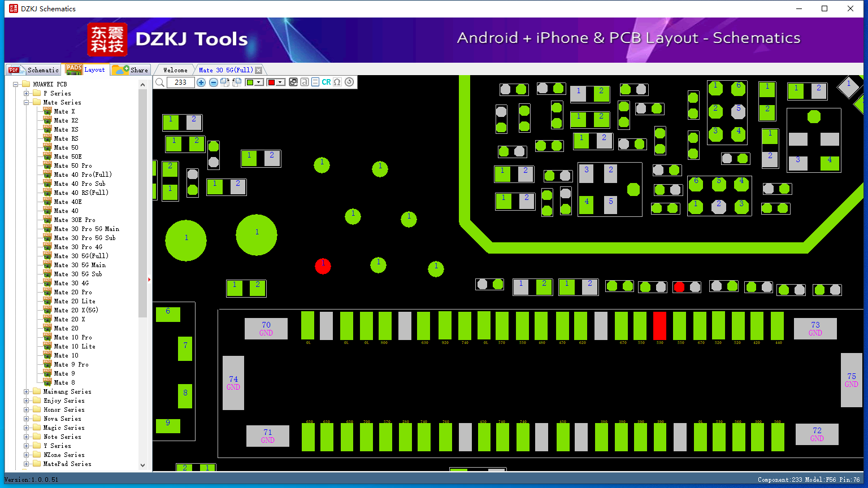868x488 pixels.
Task: Switch to the Schematic tab
Action: (x=33, y=69)
